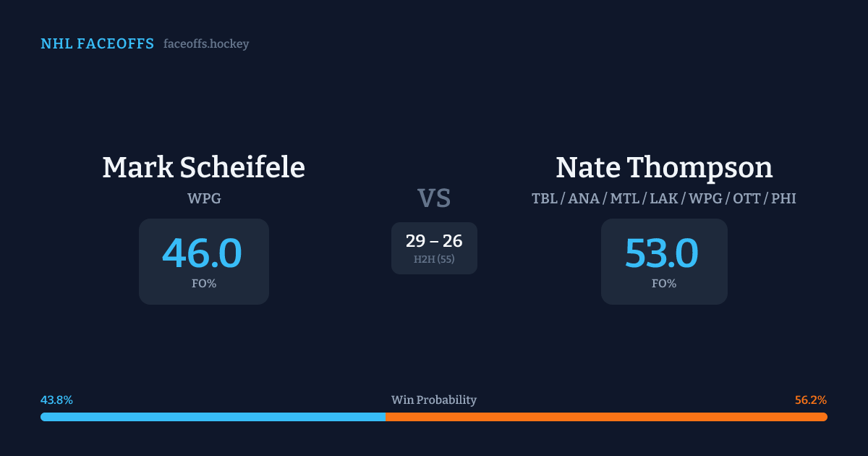
Task: Click the 56.2% win probability label
Action: coord(811,400)
